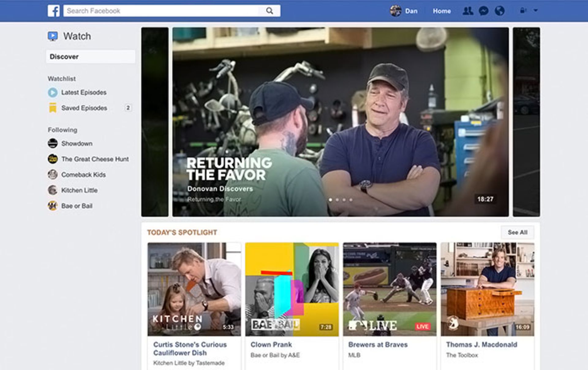Open the Messenger icon
Screen dimensions: 588x370
(x=484, y=11)
